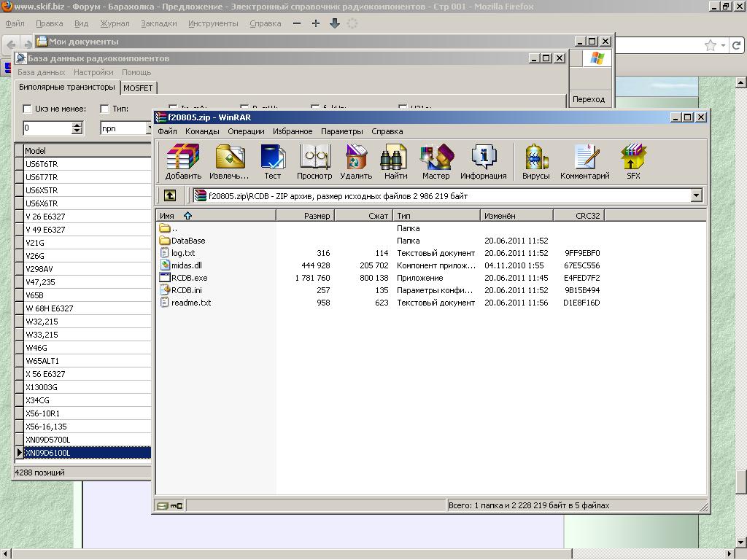Open the npn type combo box
The height and width of the screenshot is (560, 747).
point(124,128)
